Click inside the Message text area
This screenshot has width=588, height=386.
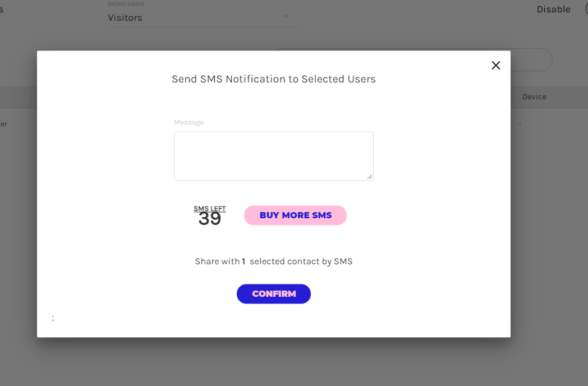coord(273,156)
